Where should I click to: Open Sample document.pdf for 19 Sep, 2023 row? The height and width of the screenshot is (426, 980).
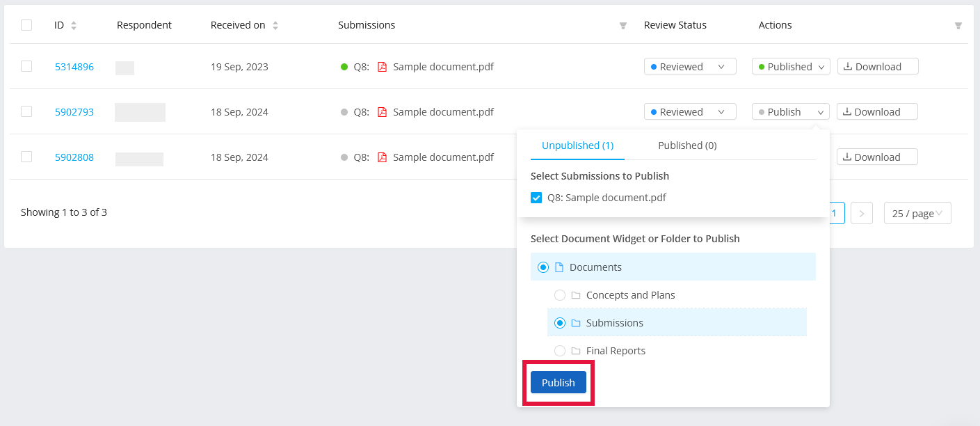click(443, 67)
